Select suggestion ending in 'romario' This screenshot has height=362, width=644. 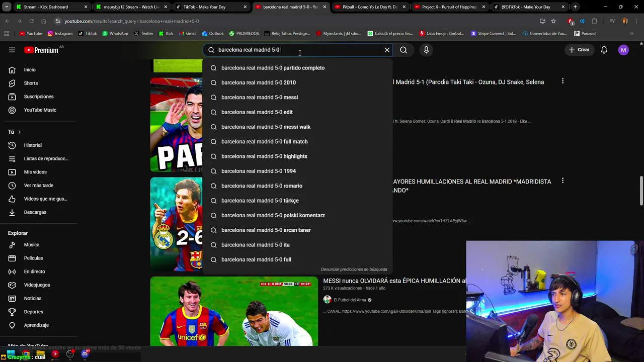(297, 186)
